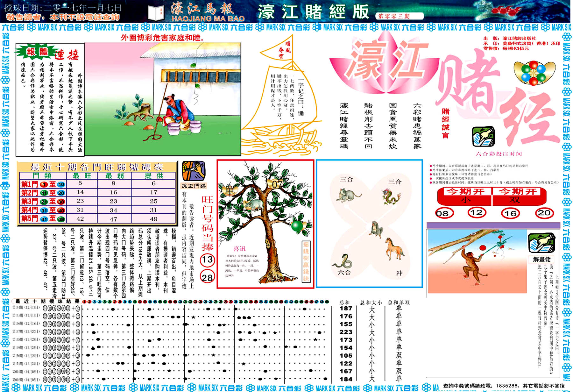The image size is (573, 392).
Task: Click the 最近十期攪珠結果 heading
Action: click(47, 301)
